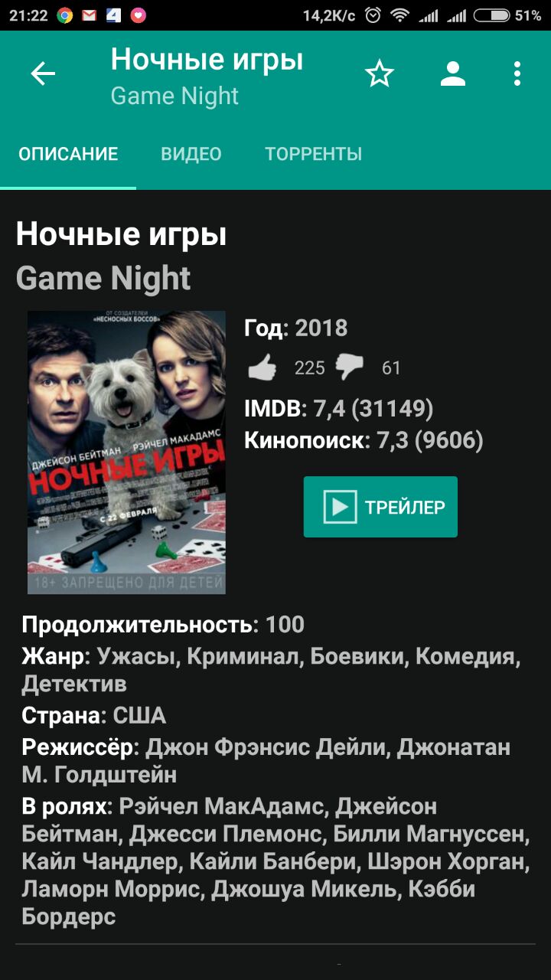Image resolution: width=551 pixels, height=980 pixels.
Task: Open the profile person icon
Action: pos(453,73)
